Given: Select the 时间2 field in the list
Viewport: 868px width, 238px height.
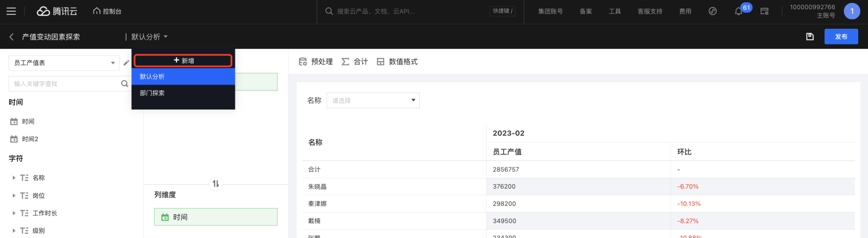Looking at the screenshot, I should pyautogui.click(x=30, y=139).
